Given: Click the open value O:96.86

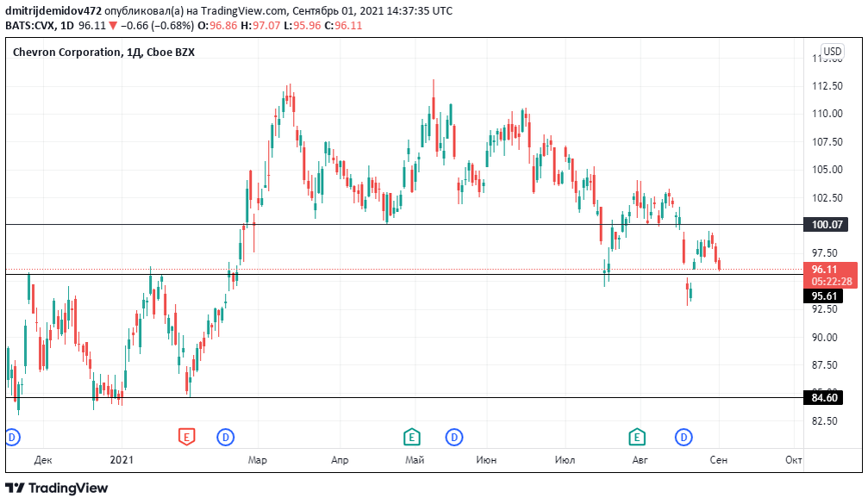Looking at the screenshot, I should (x=217, y=26).
